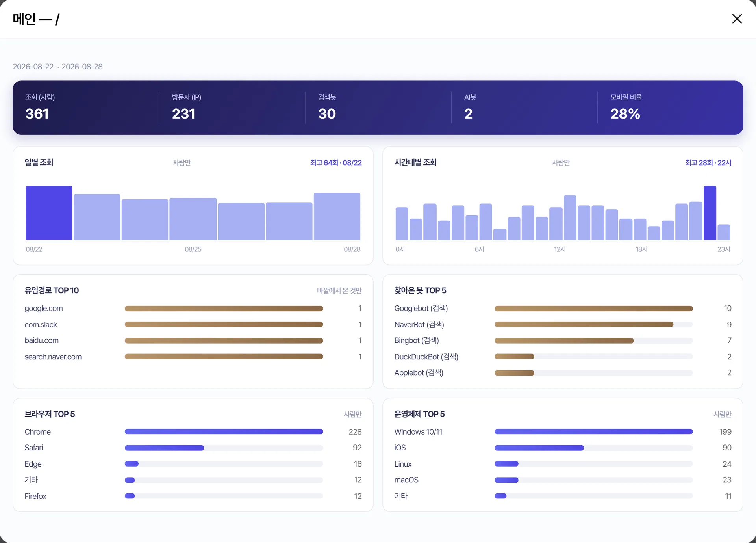Click the Firefox count 12

tap(358, 496)
